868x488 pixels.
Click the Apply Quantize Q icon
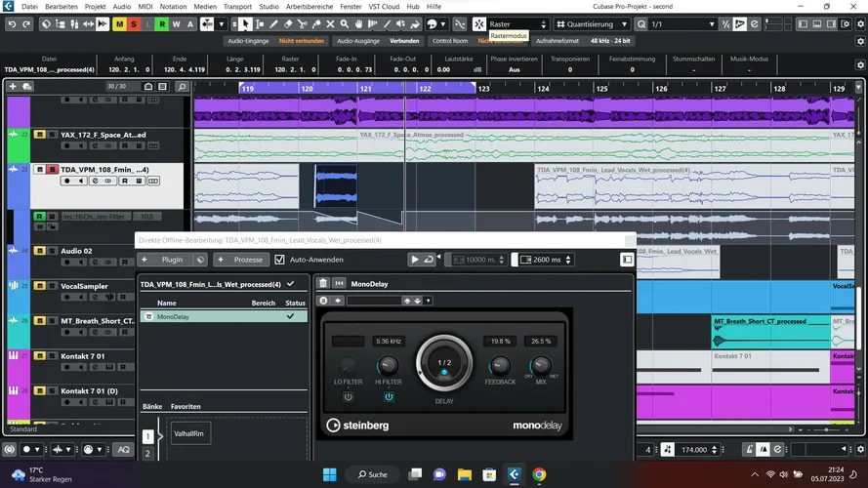[x=641, y=24]
